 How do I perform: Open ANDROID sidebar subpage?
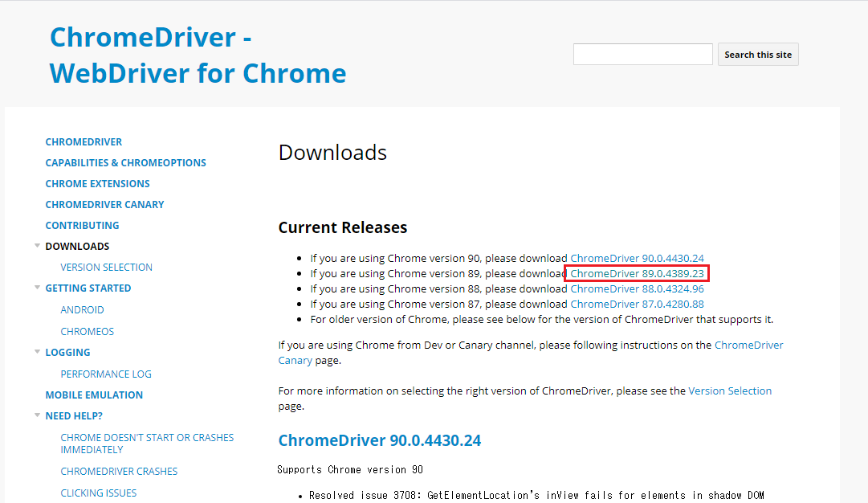82,309
